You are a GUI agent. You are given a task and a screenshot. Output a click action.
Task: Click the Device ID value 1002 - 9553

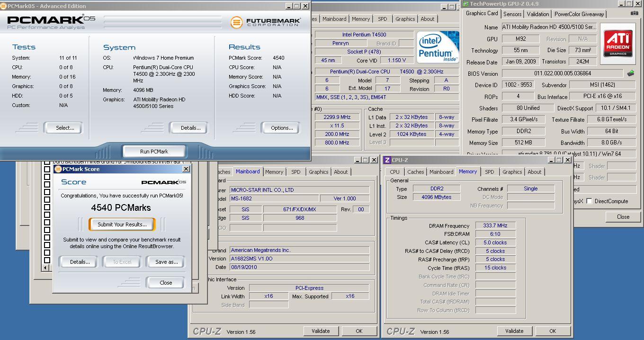518,85
